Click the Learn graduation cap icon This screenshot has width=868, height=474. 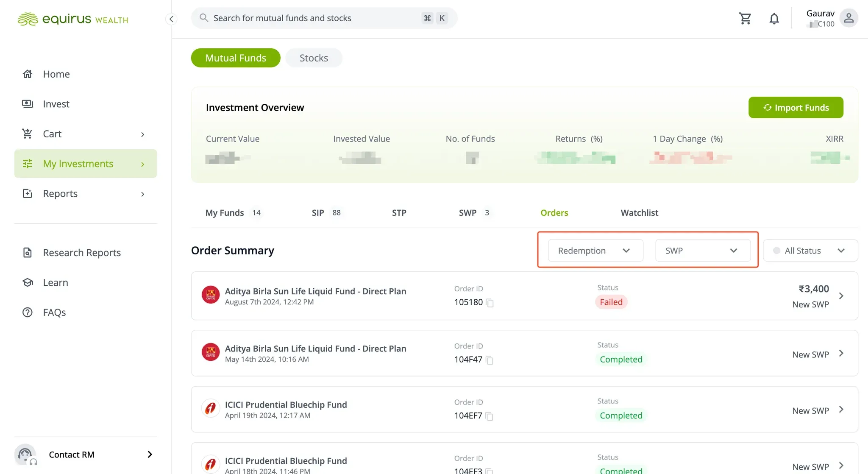[x=28, y=282]
